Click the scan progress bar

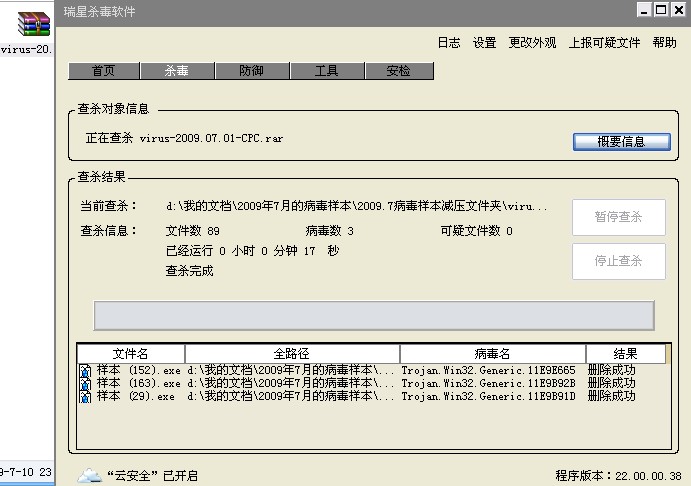(x=374, y=315)
